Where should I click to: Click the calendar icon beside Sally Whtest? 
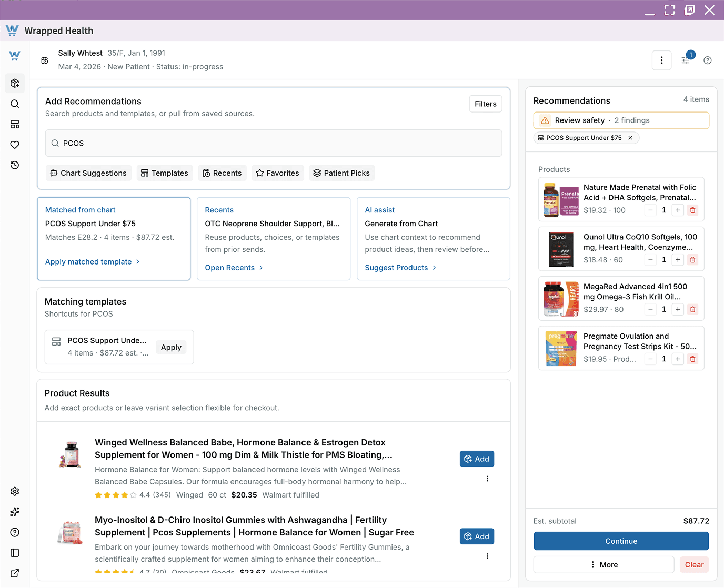[45, 60]
